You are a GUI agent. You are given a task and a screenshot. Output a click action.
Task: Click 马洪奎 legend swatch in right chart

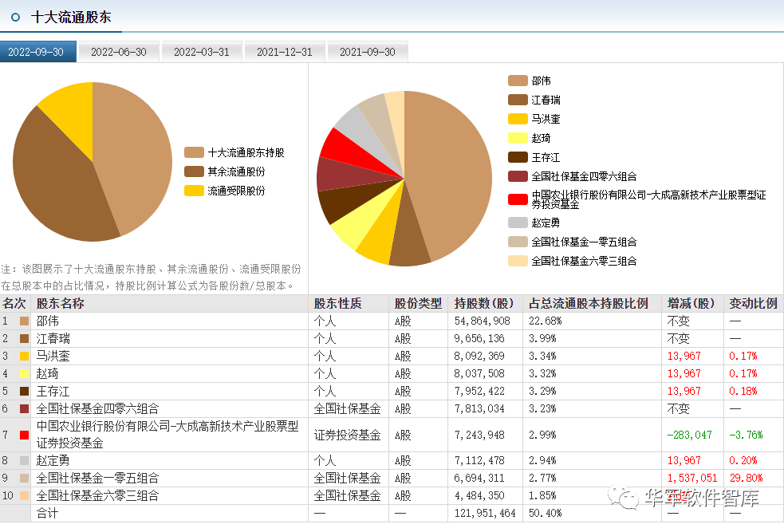pyautogui.click(x=518, y=119)
